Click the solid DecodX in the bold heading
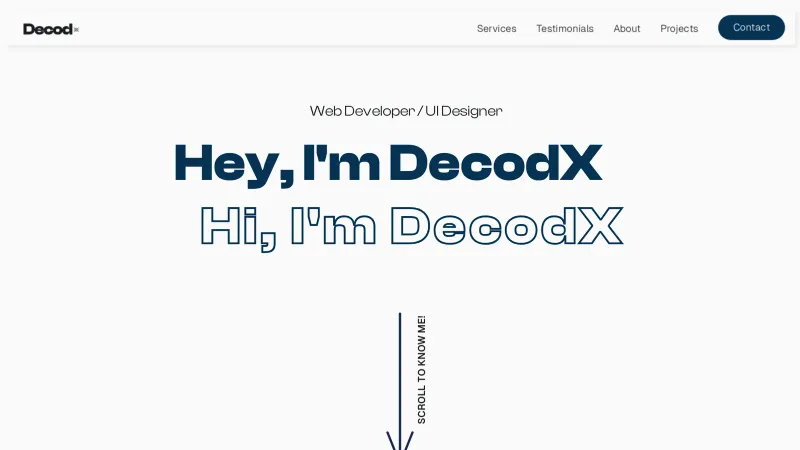Viewport: 800px width, 450px height. pos(495,164)
